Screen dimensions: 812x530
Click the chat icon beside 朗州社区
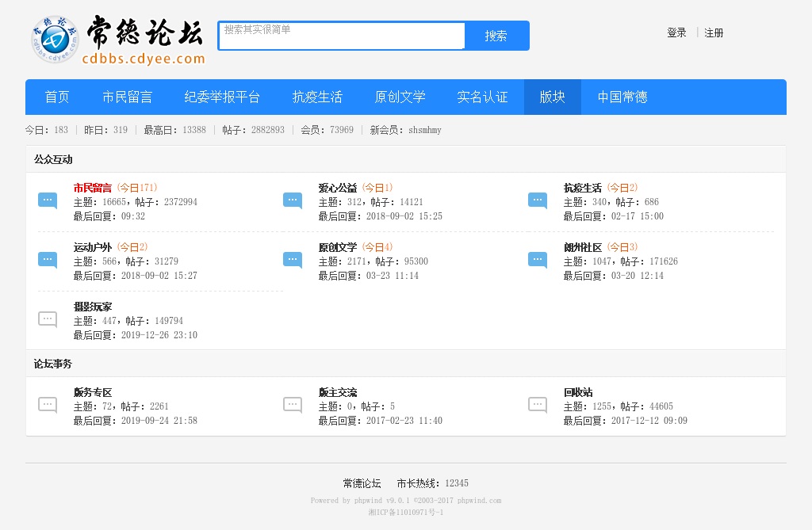[538, 260]
